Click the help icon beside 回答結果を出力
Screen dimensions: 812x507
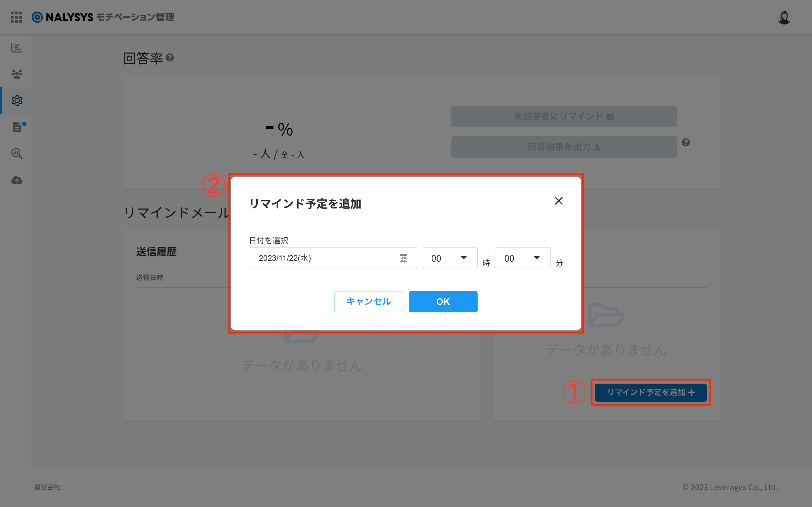pyautogui.click(x=685, y=143)
